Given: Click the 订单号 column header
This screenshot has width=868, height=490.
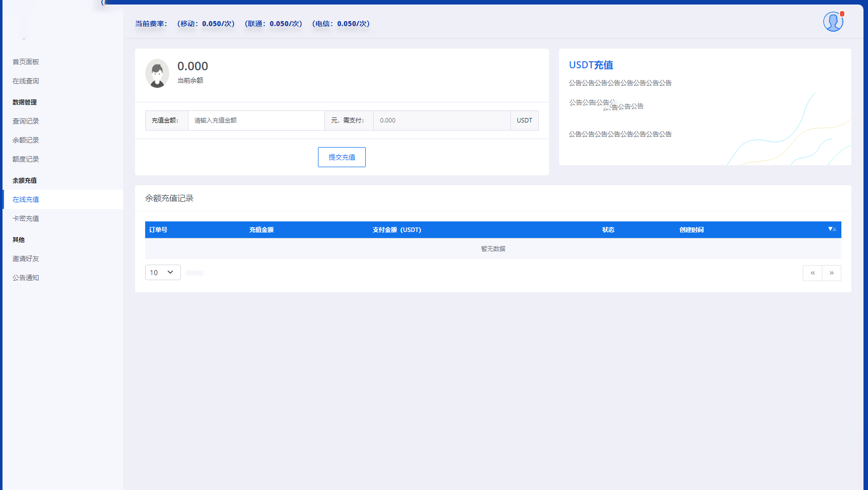Looking at the screenshot, I should point(158,230).
